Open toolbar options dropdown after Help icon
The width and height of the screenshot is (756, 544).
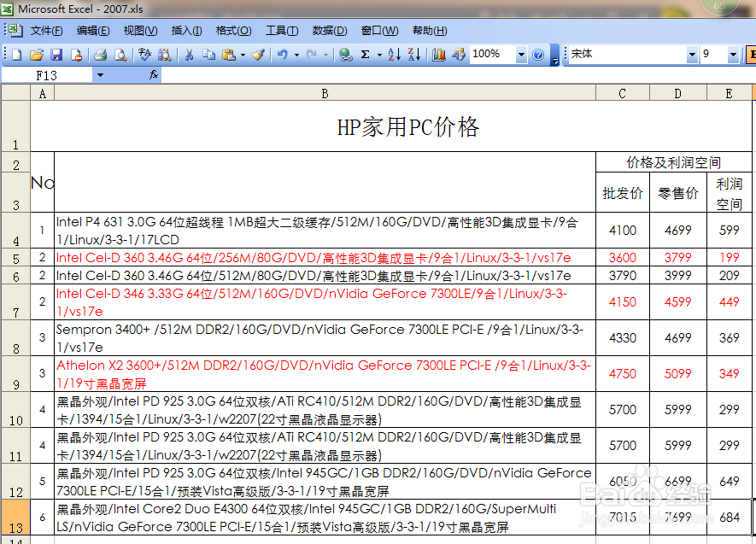pyautogui.click(x=555, y=56)
